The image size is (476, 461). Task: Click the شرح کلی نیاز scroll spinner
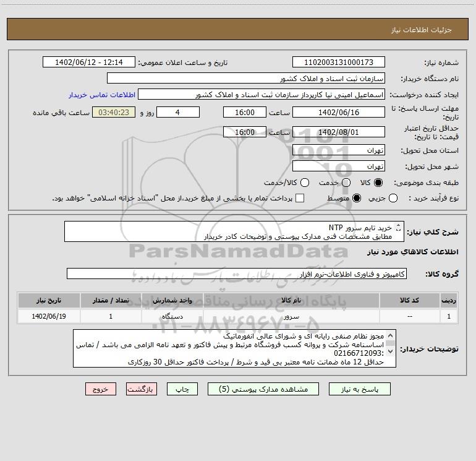point(398,228)
